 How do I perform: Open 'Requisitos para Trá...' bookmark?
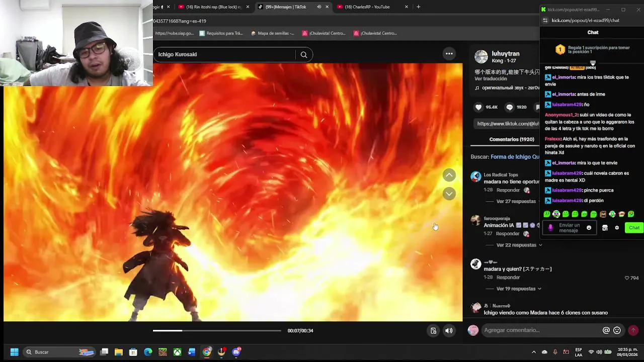[221, 33]
